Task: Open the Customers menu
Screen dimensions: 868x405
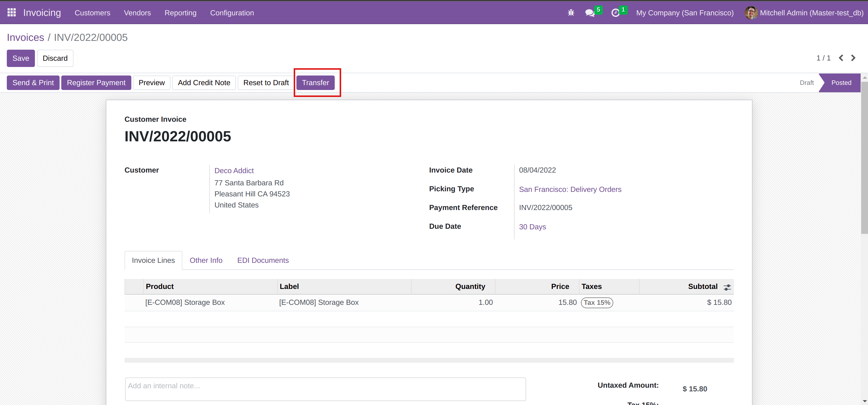Action: pyautogui.click(x=92, y=13)
